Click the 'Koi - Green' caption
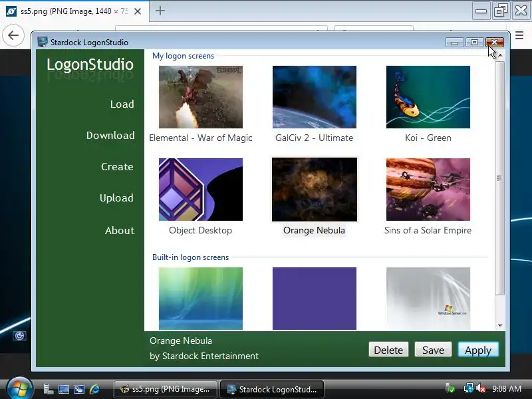Image resolution: width=532 pixels, height=399 pixels. coord(428,138)
